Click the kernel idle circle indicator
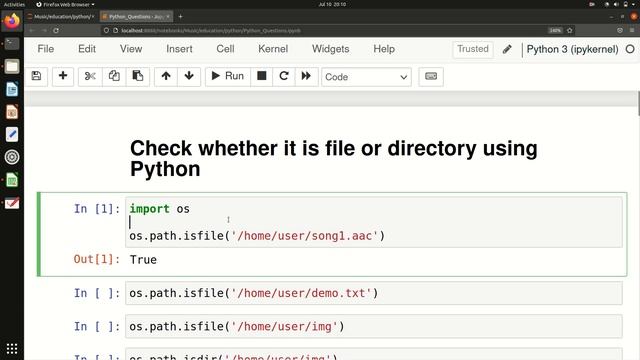 630,49
